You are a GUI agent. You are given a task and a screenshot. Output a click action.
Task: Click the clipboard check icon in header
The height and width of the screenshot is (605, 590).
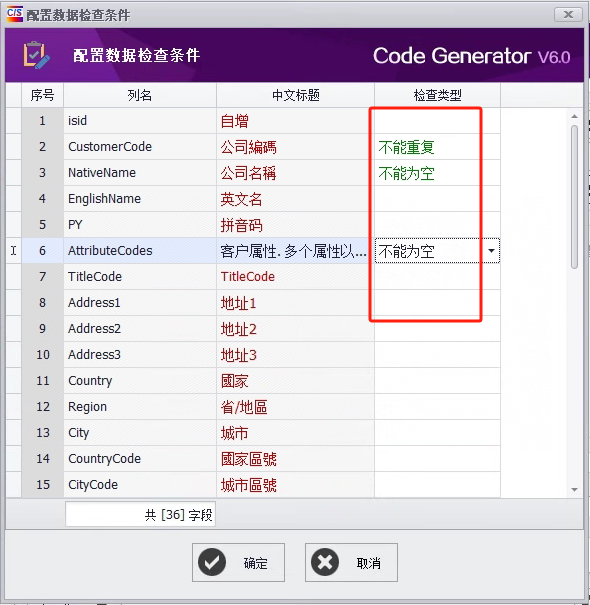(36, 55)
